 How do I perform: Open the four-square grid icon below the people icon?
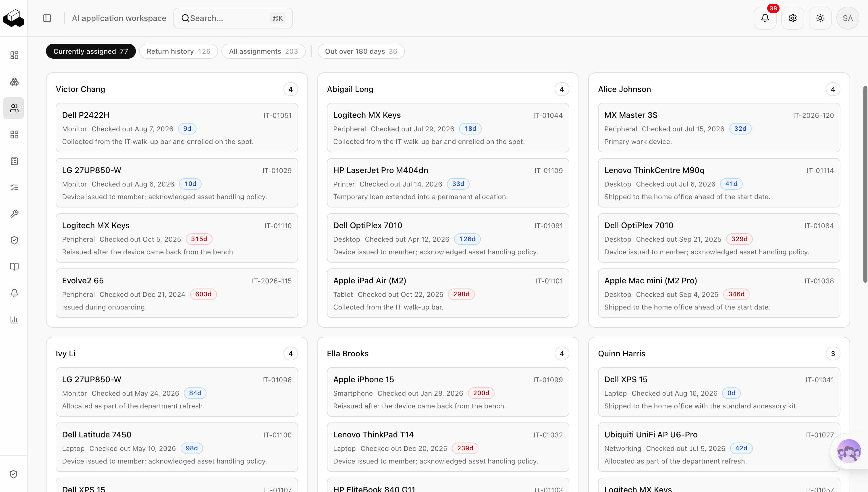tap(14, 134)
